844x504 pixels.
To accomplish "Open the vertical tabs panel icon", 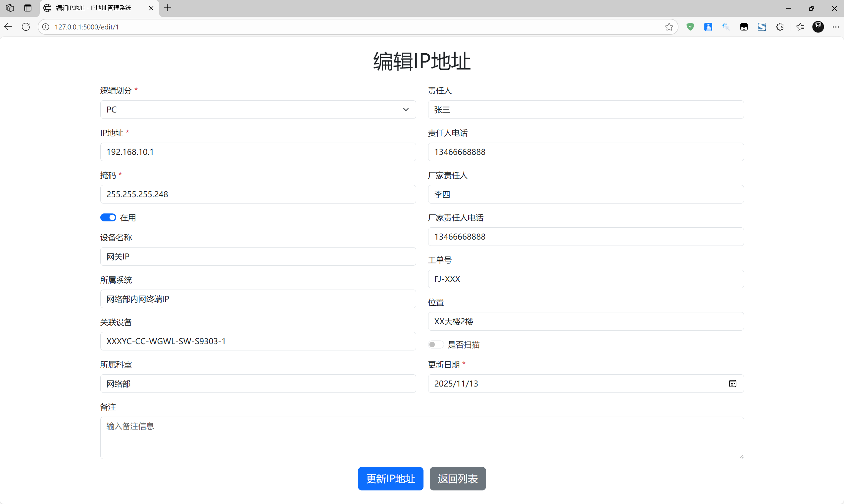I will [x=27, y=8].
